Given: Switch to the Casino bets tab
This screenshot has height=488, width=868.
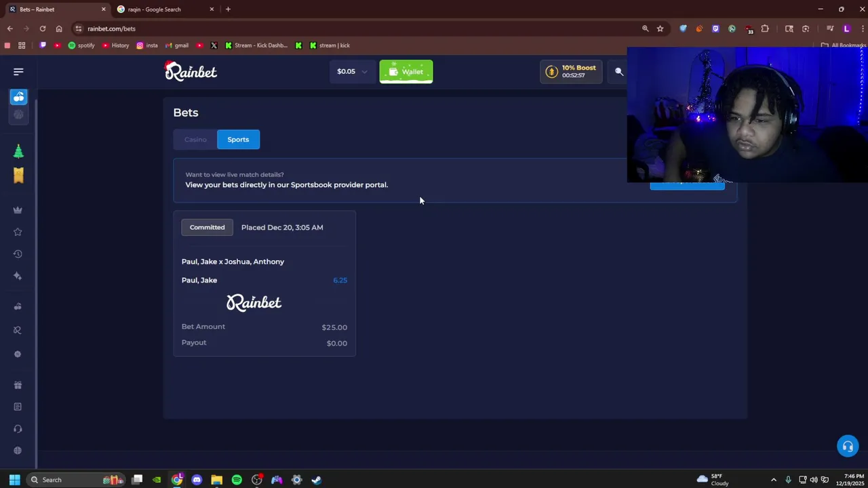Looking at the screenshot, I should pyautogui.click(x=195, y=140).
